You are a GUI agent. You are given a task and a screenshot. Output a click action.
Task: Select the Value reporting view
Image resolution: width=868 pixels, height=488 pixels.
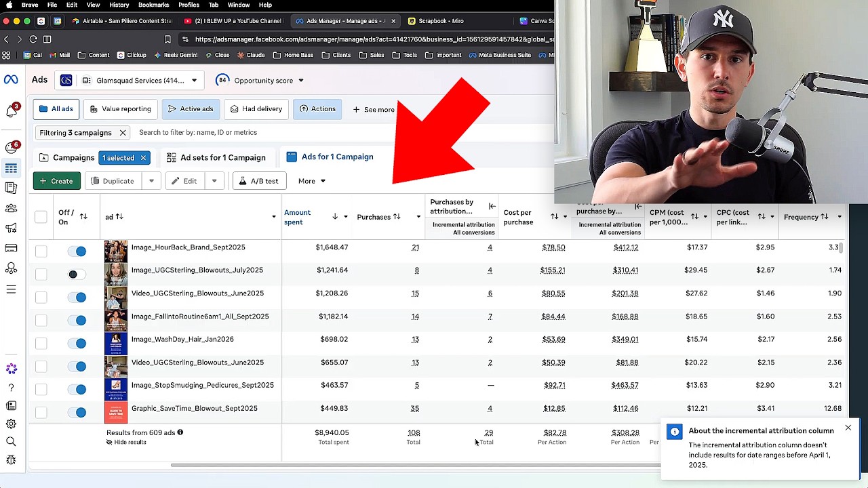121,109
